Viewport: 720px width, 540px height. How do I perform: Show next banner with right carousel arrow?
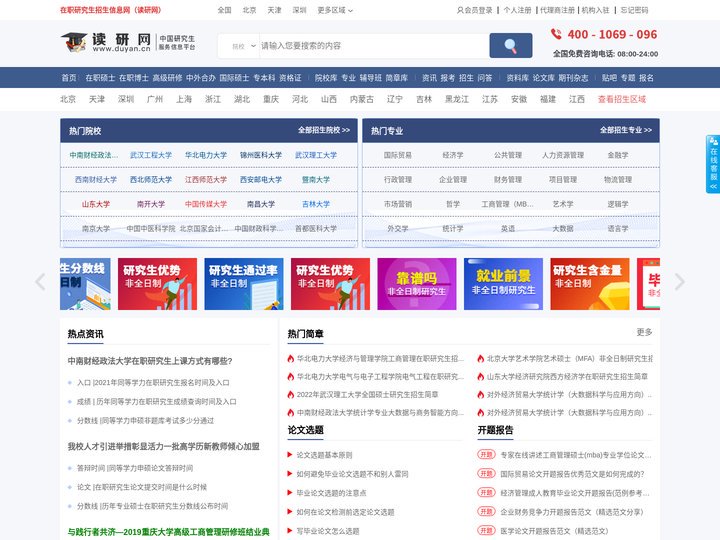click(x=680, y=282)
